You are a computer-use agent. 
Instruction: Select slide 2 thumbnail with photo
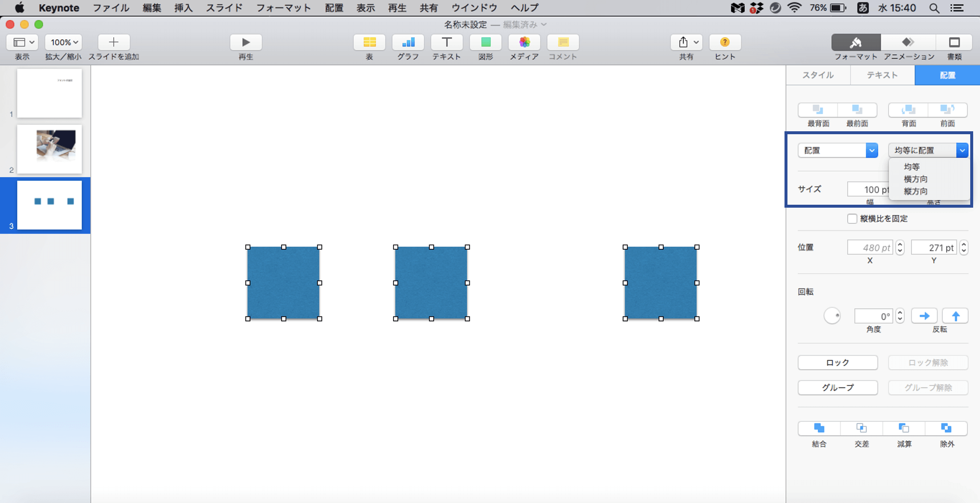tap(49, 149)
